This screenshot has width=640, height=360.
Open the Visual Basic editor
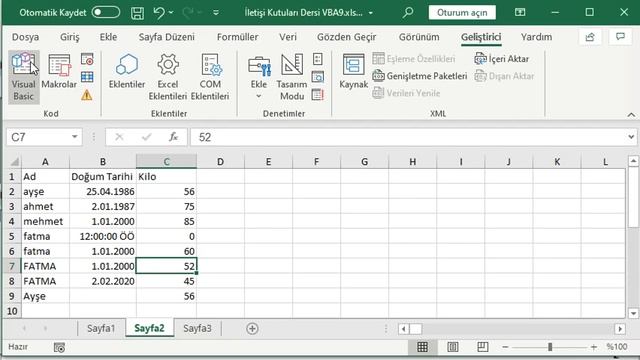pyautogui.click(x=23, y=77)
